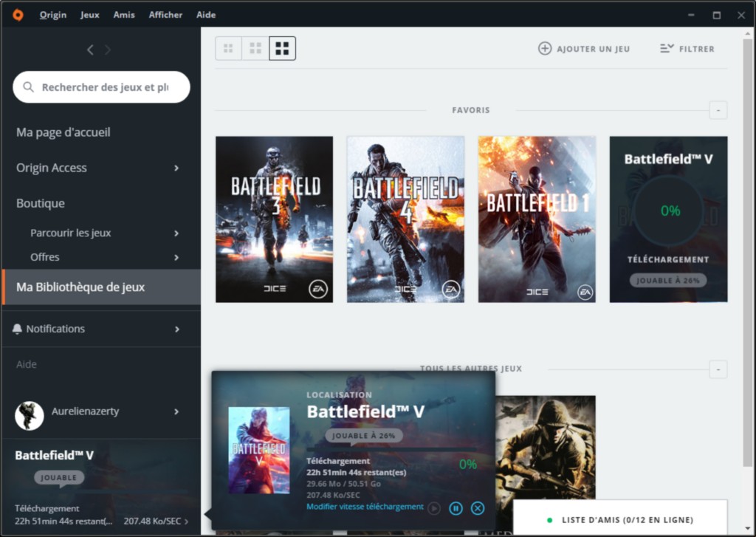This screenshot has width=756, height=537.
Task: Open Liste d'amis panel
Action: (620, 520)
